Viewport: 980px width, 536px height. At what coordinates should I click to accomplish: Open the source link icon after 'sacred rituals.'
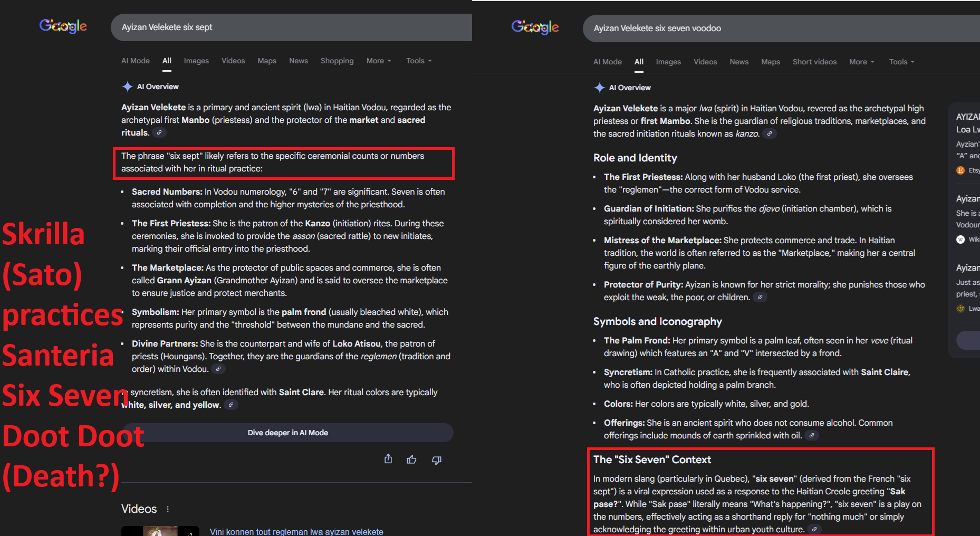click(159, 132)
